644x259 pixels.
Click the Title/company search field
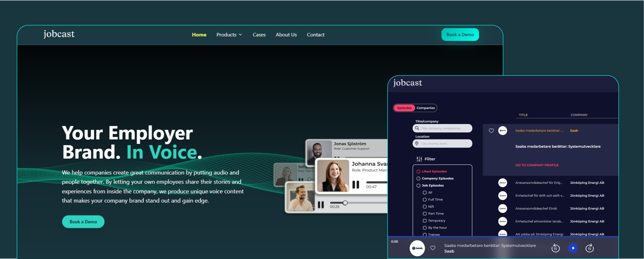[442, 128]
